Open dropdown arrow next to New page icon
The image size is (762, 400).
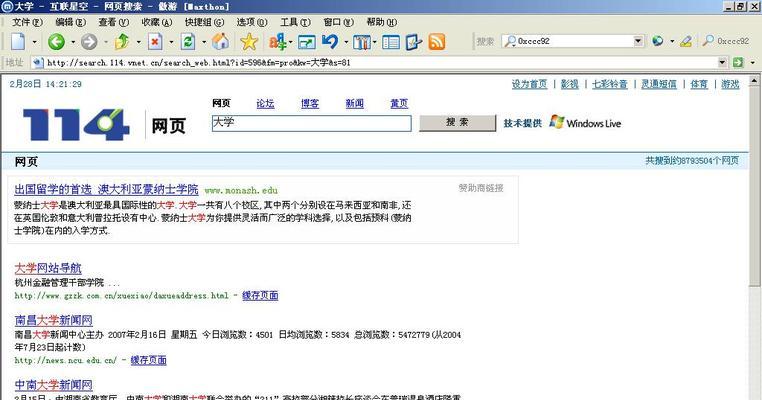click(x=34, y=42)
